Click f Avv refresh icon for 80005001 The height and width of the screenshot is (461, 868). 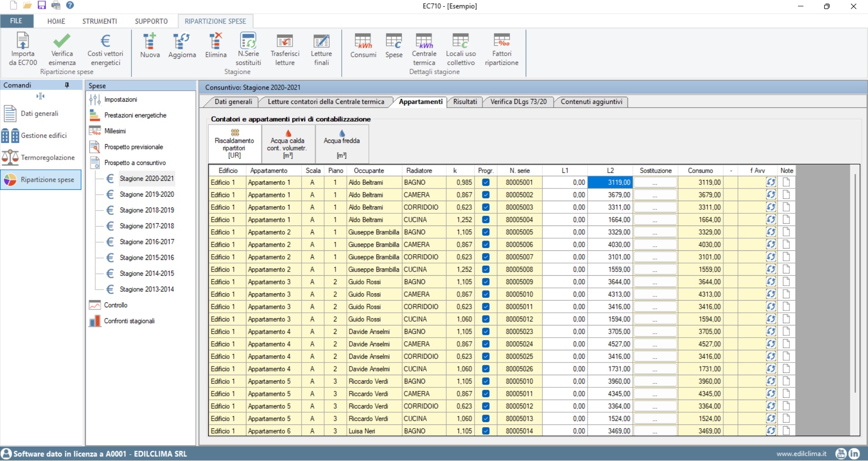771,182
